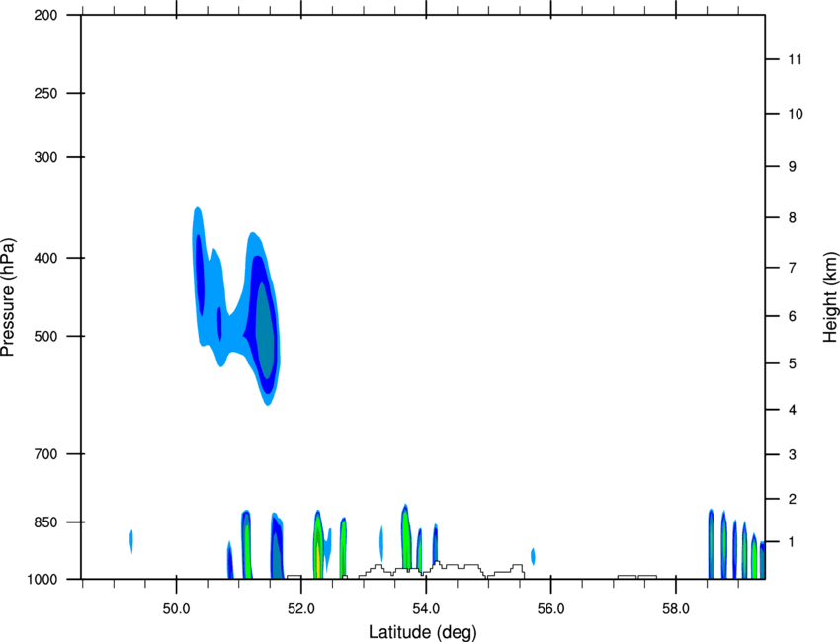Pick the 3 km height label

[793, 455]
